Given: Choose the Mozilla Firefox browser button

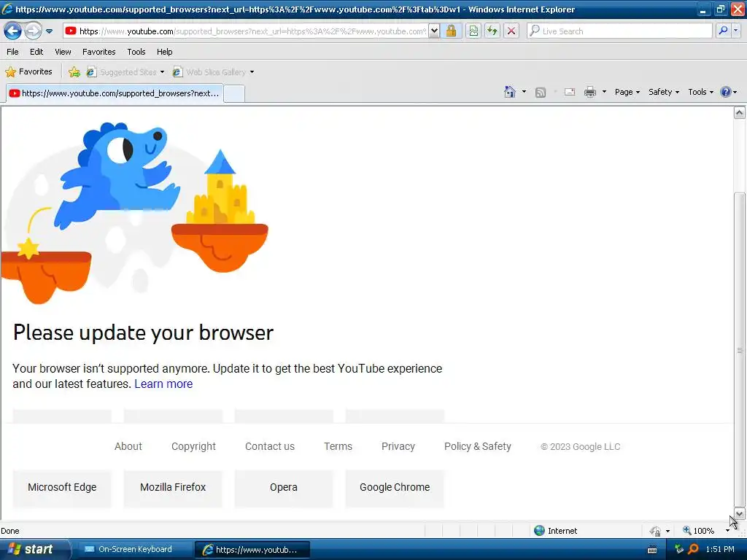Looking at the screenshot, I should click(x=173, y=488).
